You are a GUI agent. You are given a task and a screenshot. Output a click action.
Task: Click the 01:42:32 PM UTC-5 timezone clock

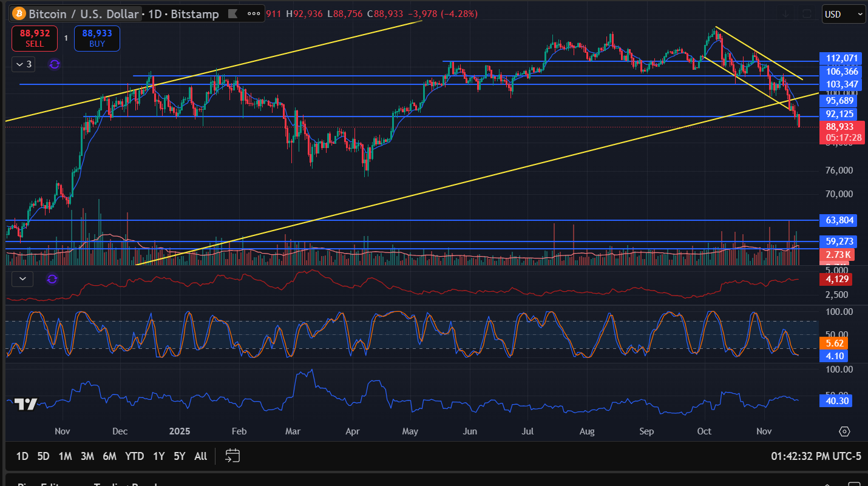pos(816,456)
